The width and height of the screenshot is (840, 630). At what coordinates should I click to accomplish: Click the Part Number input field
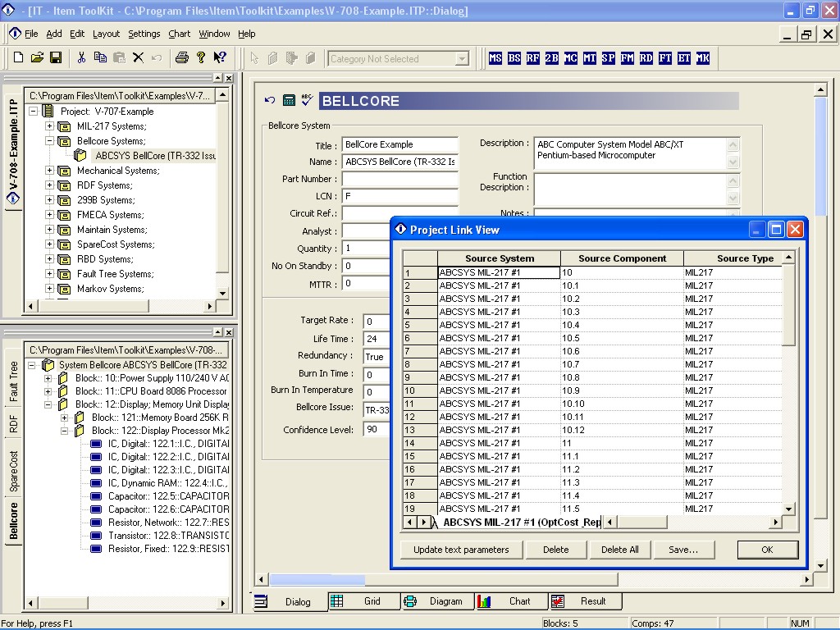(x=399, y=179)
